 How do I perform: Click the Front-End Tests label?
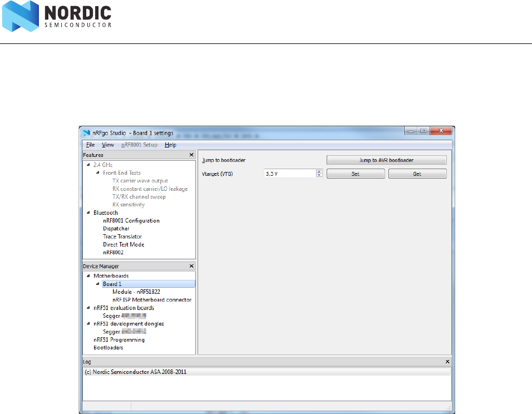point(122,172)
